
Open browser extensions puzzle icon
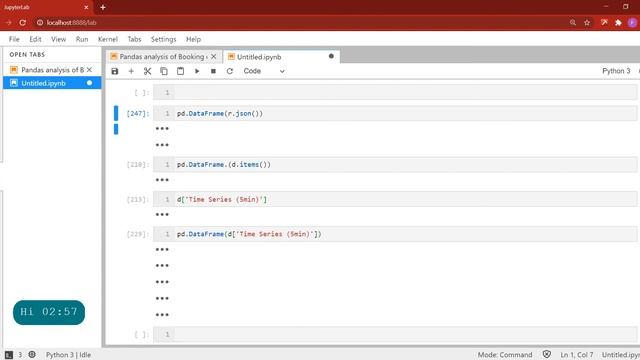618,22
